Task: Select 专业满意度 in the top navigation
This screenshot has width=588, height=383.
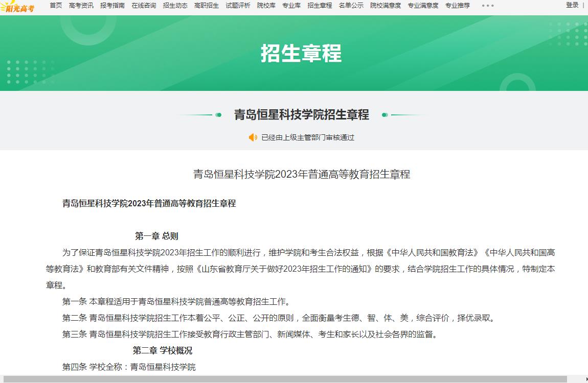Action: tap(423, 5)
